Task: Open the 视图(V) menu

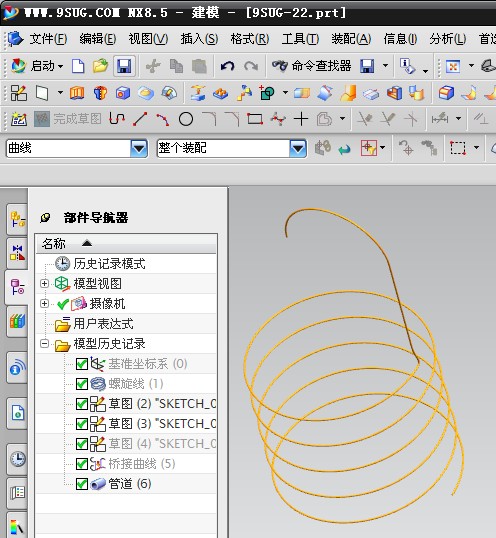Action: pyautogui.click(x=148, y=39)
